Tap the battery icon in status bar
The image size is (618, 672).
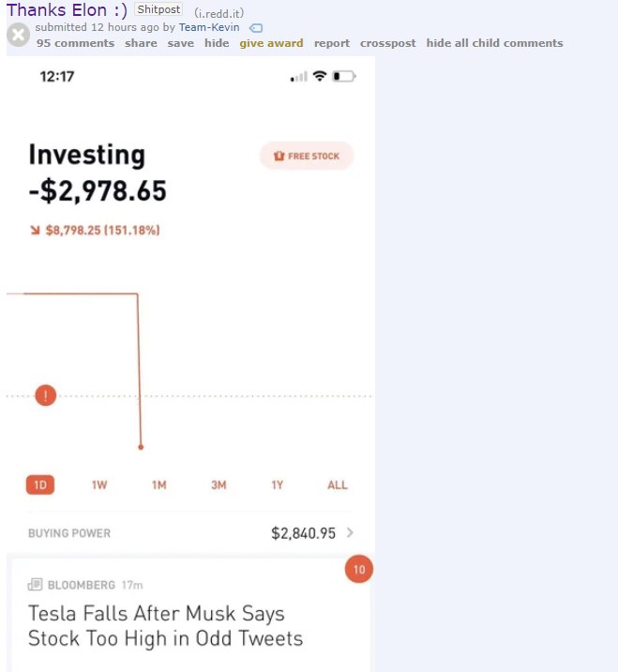click(x=343, y=76)
